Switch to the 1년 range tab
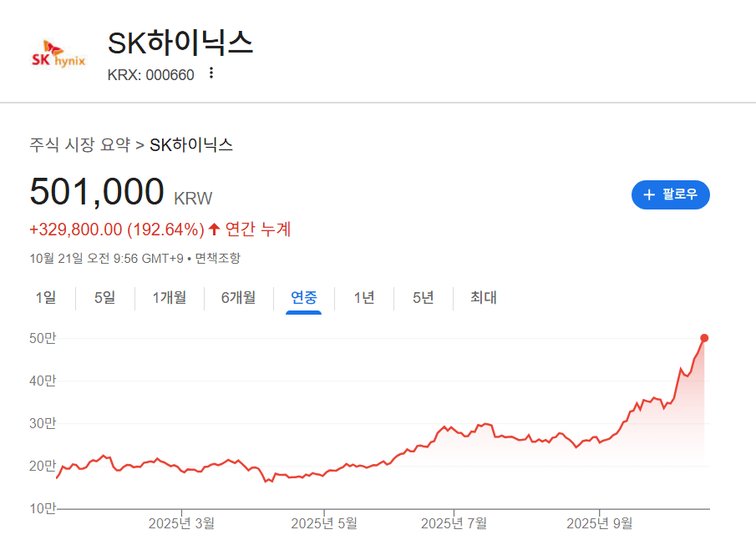 pos(364,297)
